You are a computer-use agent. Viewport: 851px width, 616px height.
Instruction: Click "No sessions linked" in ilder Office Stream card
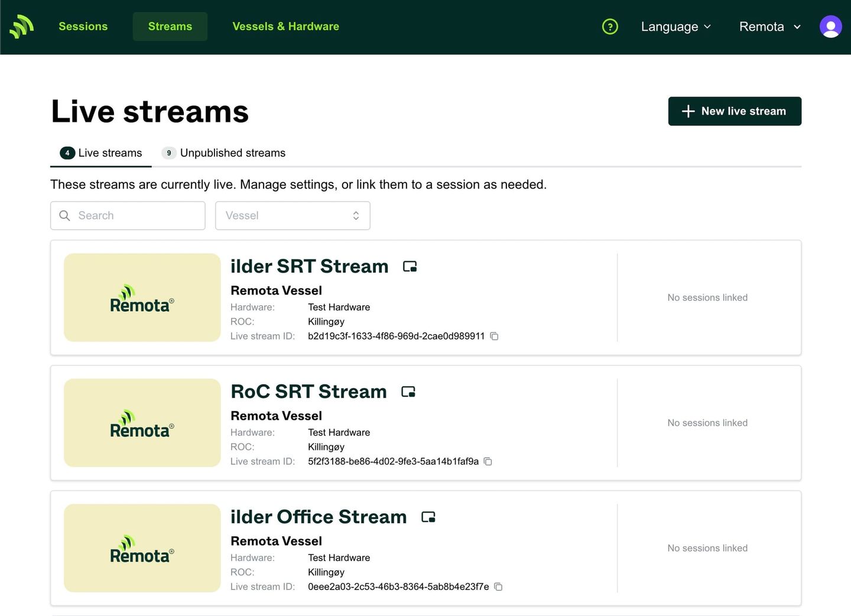(x=707, y=549)
